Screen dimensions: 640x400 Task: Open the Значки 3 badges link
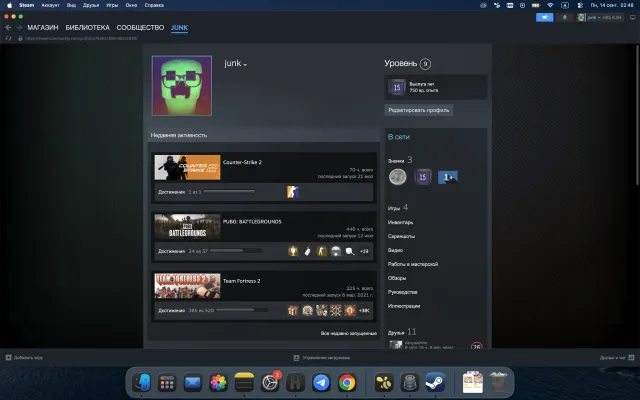click(400, 160)
